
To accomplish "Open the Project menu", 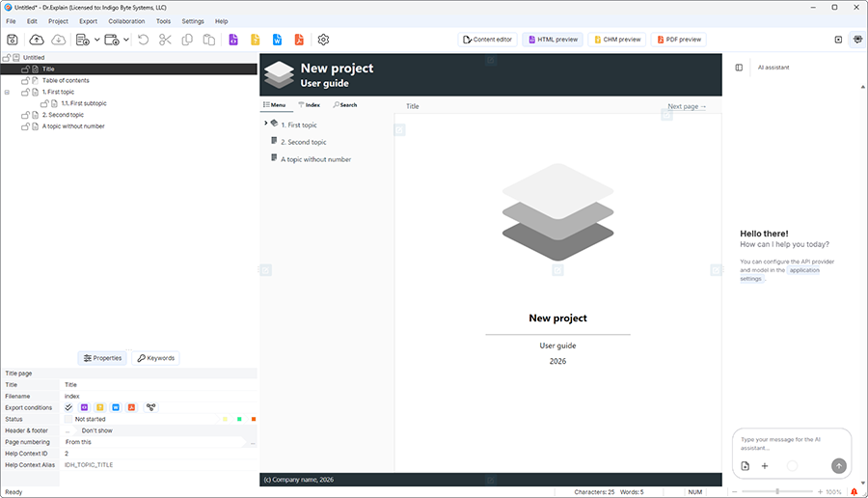I will pos(58,21).
